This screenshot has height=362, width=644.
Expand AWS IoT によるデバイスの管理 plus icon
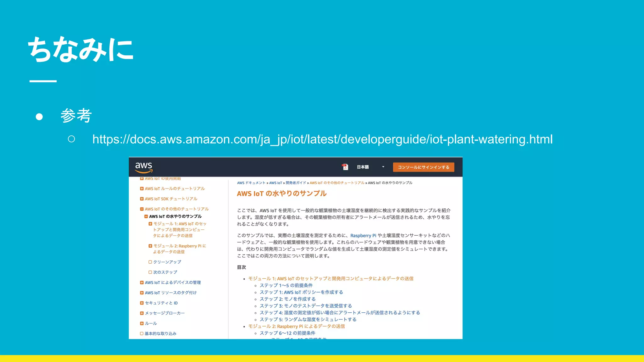tap(142, 282)
